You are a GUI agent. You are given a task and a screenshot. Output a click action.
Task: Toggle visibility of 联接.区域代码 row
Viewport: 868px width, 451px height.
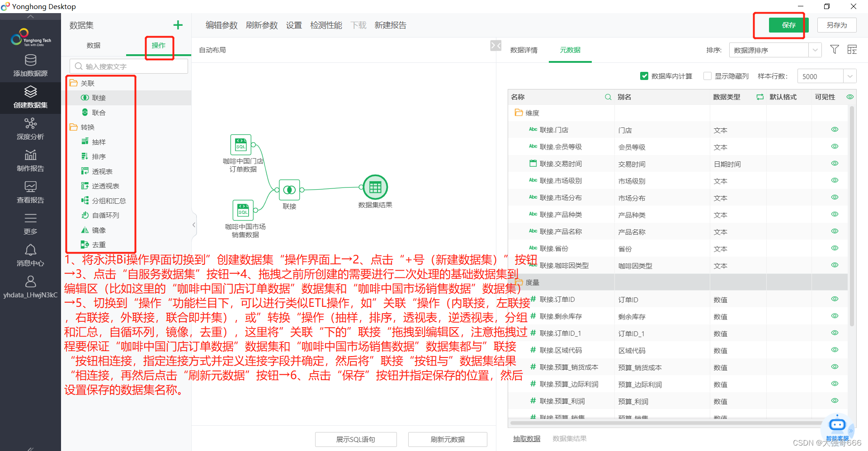point(835,350)
